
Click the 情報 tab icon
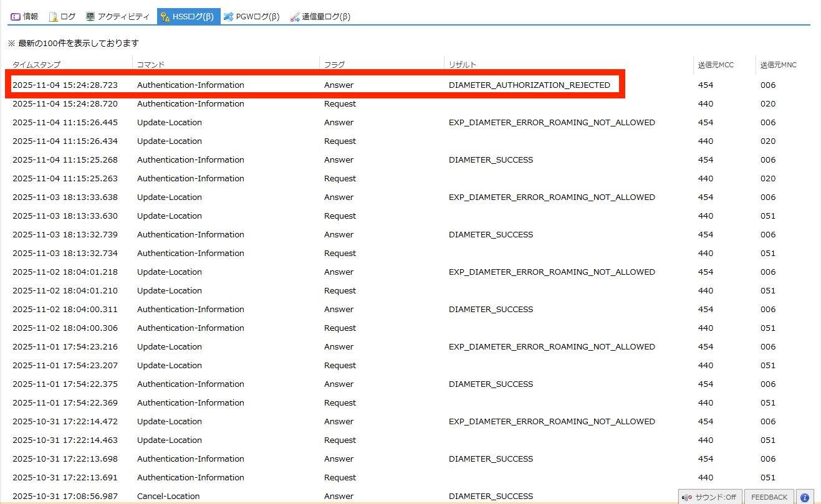click(16, 17)
